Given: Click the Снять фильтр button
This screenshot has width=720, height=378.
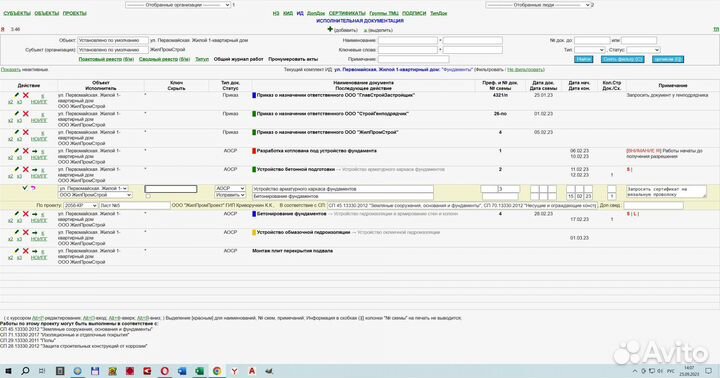Looking at the screenshot, I should pos(623,59).
